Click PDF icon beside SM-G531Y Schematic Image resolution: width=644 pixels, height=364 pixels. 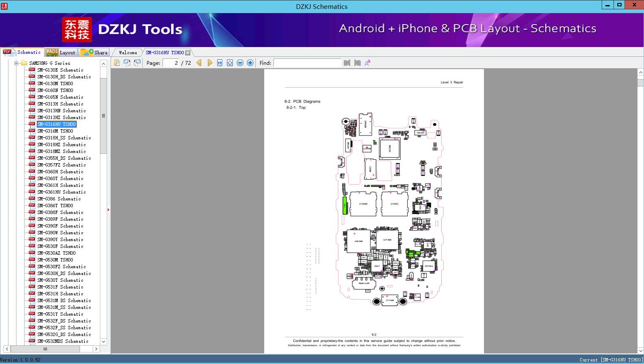32,314
